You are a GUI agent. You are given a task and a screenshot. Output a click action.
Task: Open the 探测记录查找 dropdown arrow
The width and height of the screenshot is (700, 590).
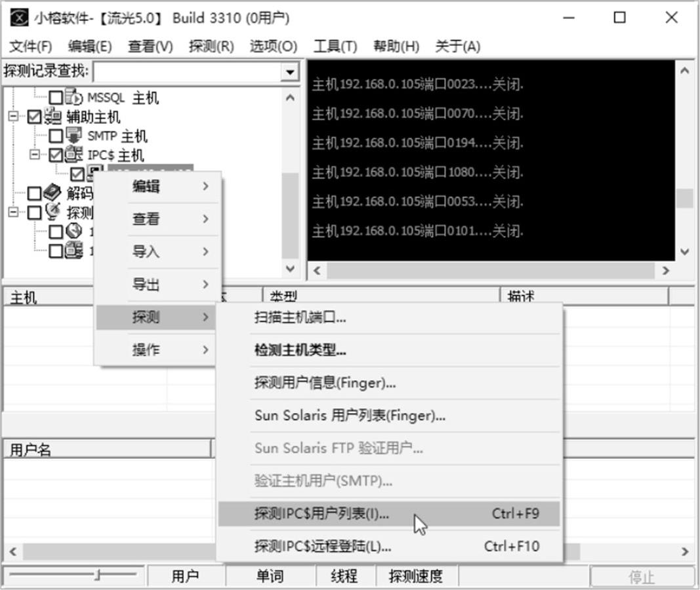[290, 71]
